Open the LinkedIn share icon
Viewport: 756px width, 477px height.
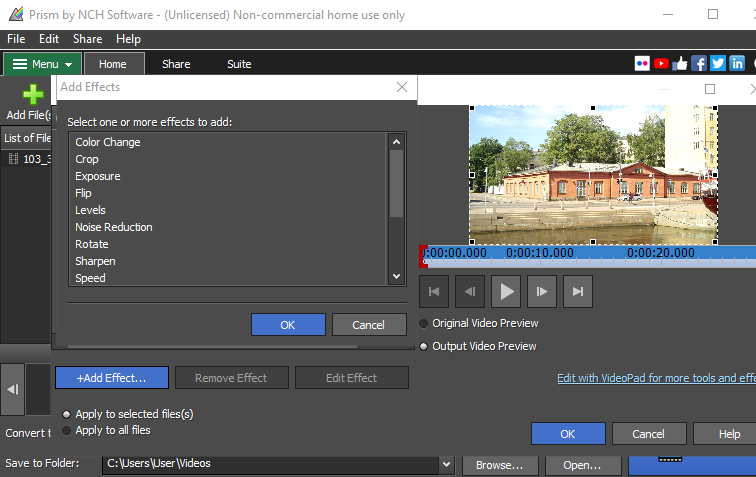coord(737,64)
